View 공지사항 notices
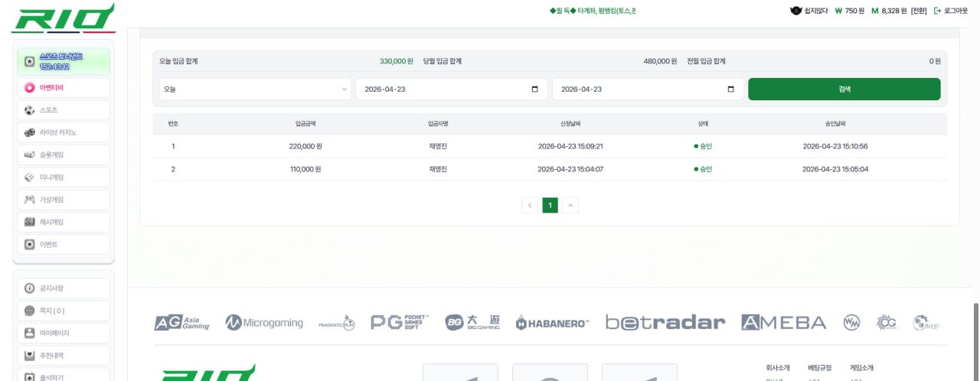The height and width of the screenshot is (381, 980). coord(64,288)
